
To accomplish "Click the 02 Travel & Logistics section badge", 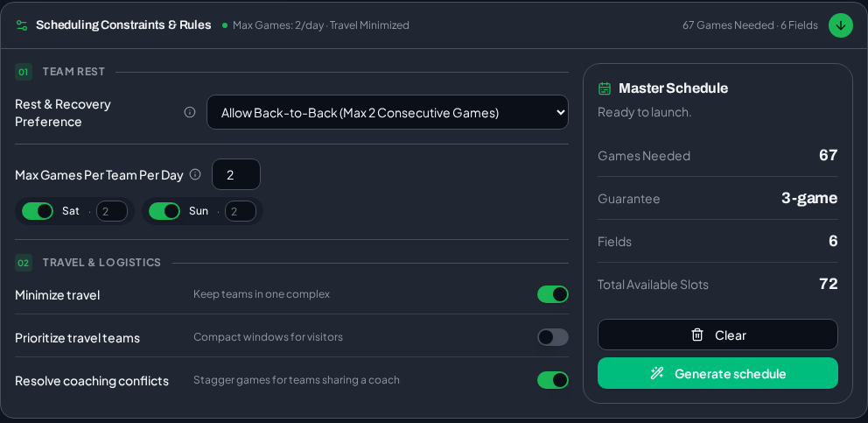I will point(24,262).
